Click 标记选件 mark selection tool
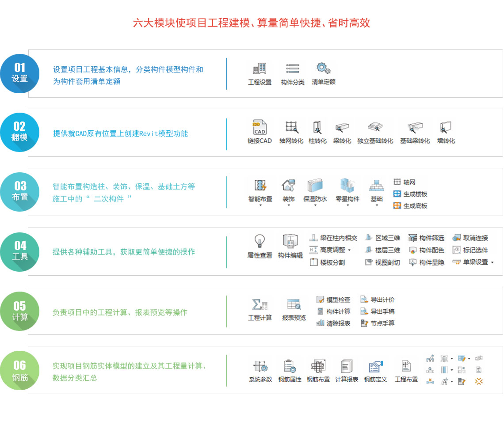Viewport: 504px width, 429px height. (x=470, y=250)
